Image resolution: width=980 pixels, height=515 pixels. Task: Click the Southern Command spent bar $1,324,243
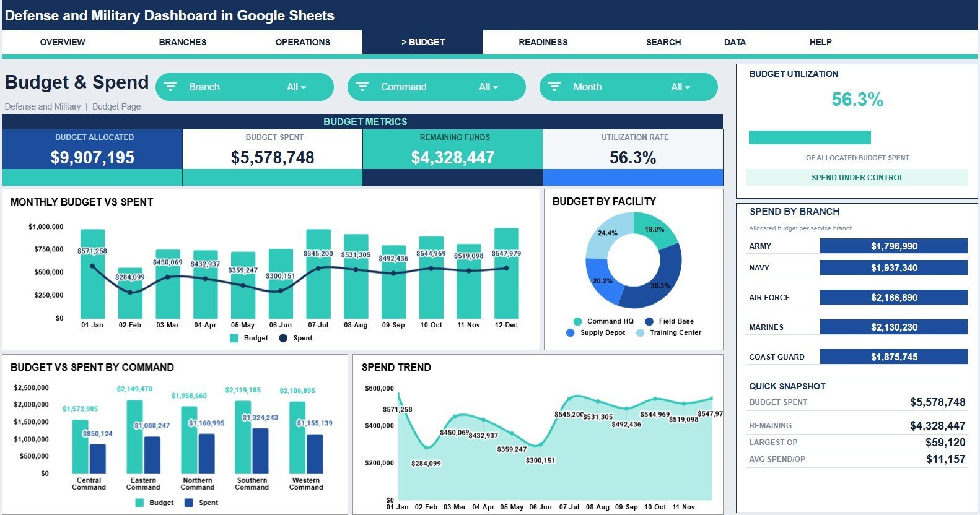(x=261, y=451)
